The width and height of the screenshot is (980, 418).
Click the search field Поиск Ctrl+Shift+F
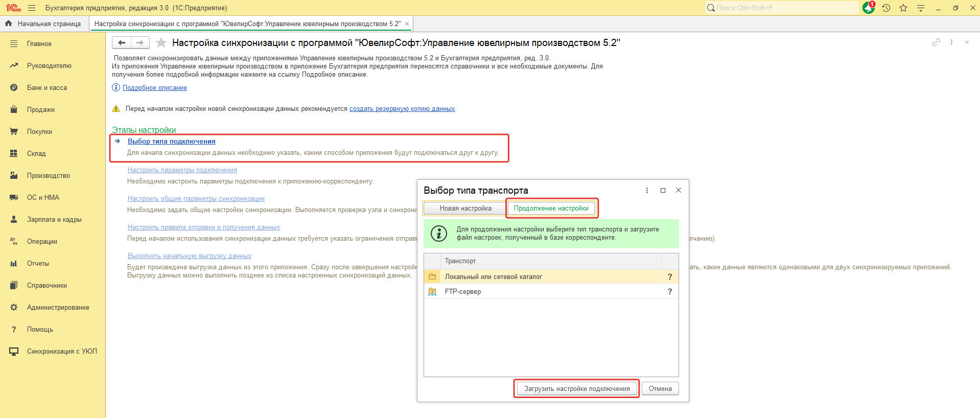(x=782, y=8)
